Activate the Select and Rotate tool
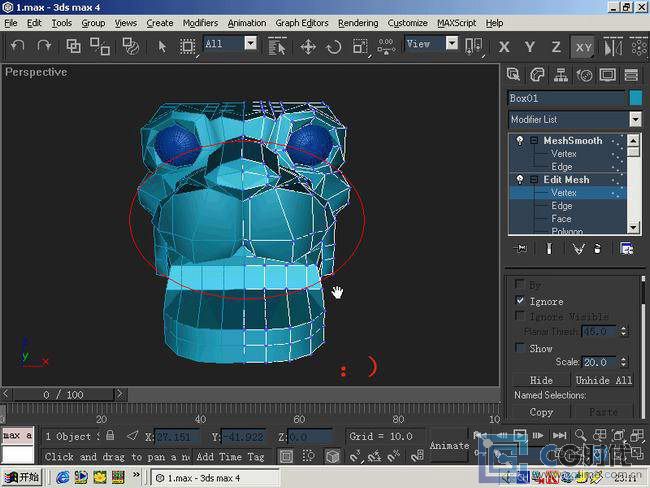The image size is (650, 488). tap(334, 47)
